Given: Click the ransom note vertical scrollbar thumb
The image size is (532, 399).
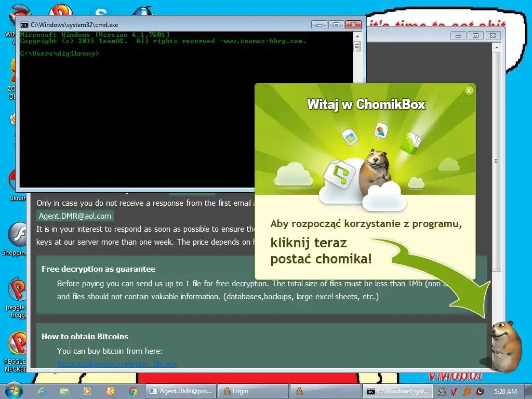Looking at the screenshot, I should (x=496, y=161).
